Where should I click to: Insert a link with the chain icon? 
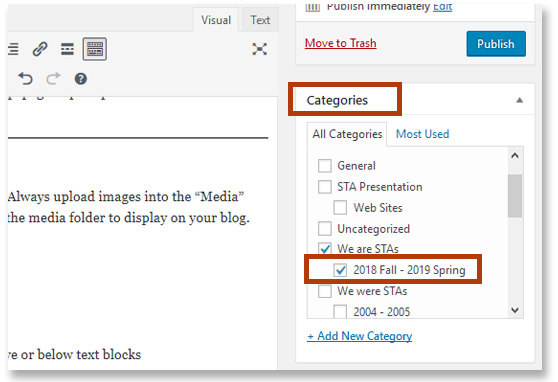[x=40, y=49]
